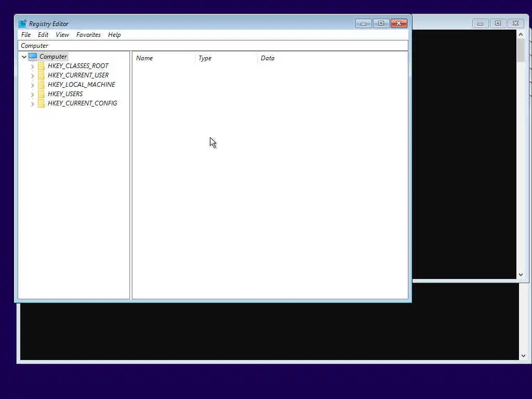The height and width of the screenshot is (399, 532).
Task: Click the Registry Editor title bar icon
Action: (x=22, y=24)
